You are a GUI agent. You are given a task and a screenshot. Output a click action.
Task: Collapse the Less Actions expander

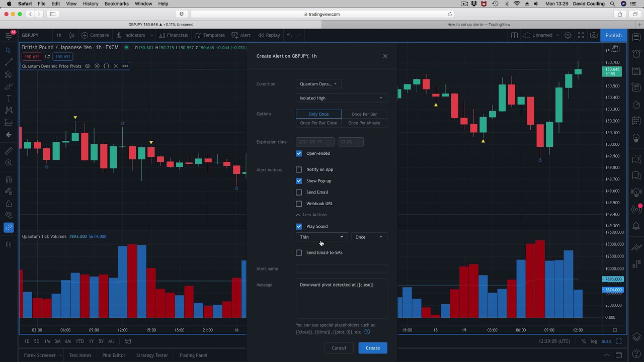click(x=311, y=215)
